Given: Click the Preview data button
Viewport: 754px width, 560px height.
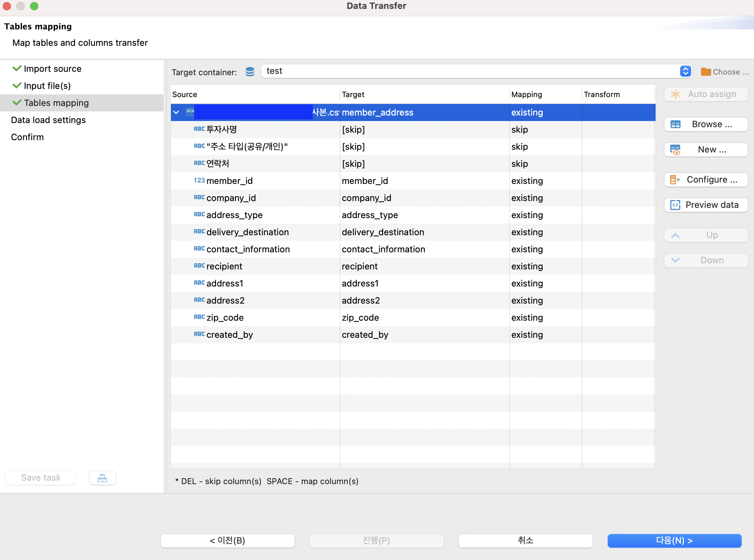Looking at the screenshot, I should 706,205.
